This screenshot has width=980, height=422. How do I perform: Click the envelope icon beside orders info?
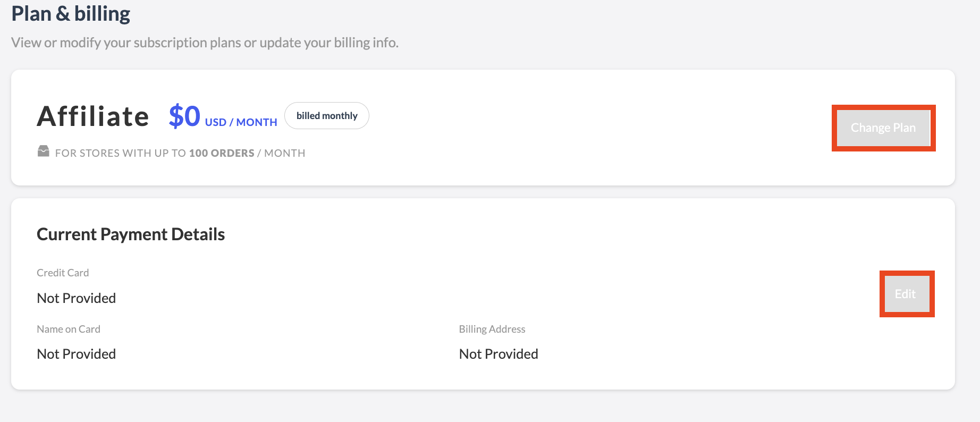pos(44,152)
